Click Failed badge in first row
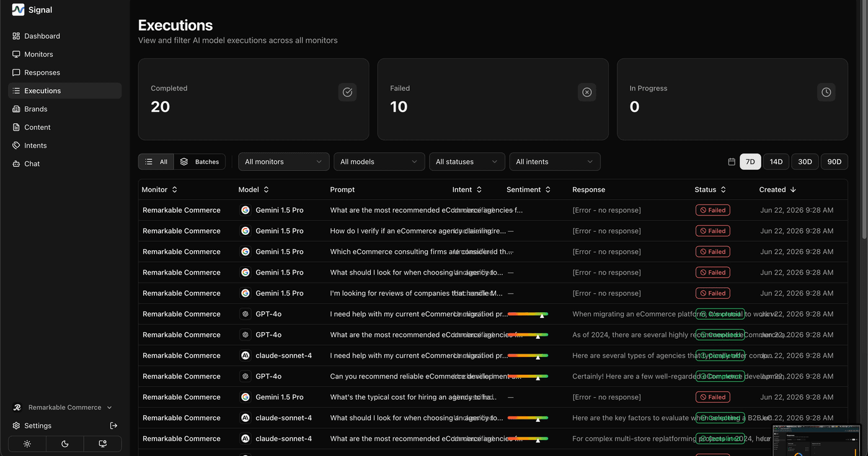Image resolution: width=868 pixels, height=456 pixels. (x=712, y=210)
